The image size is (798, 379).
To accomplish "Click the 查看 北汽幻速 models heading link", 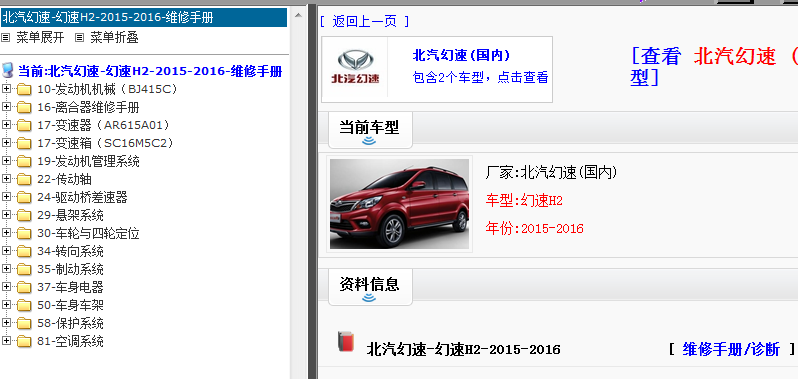I will [714, 67].
